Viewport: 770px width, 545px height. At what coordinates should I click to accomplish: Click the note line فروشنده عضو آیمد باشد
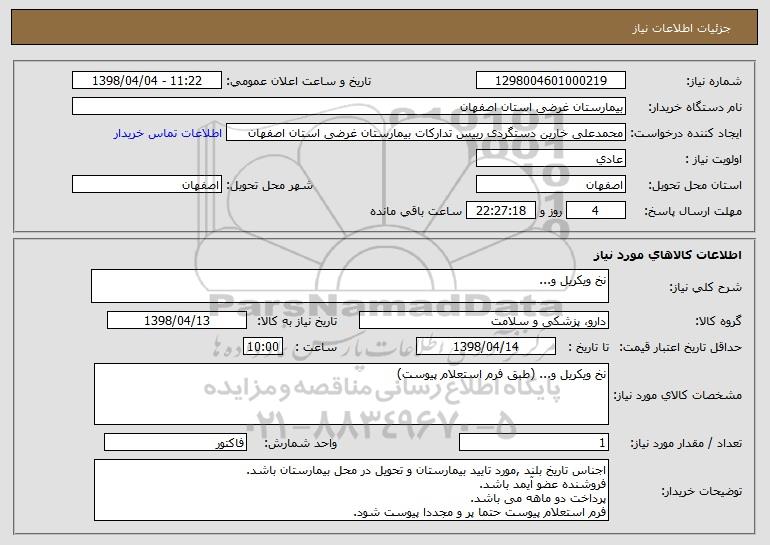[x=543, y=485]
